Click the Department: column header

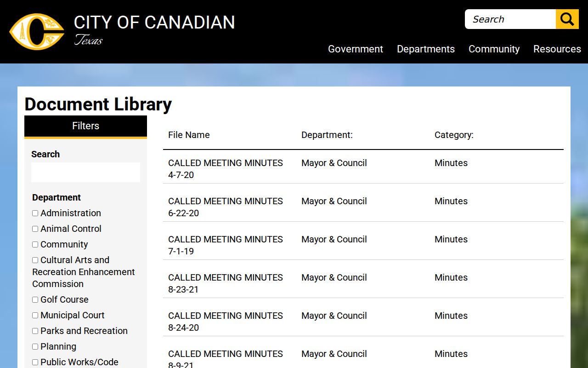coord(327,135)
